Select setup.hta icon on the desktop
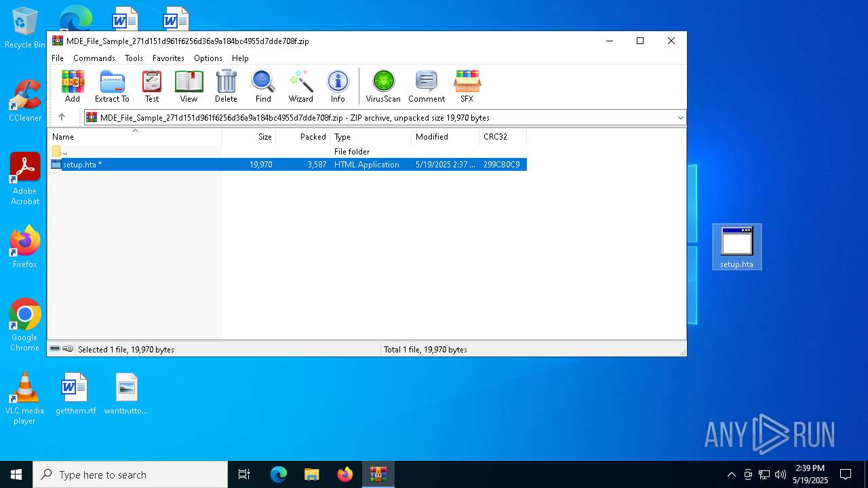 (x=736, y=247)
